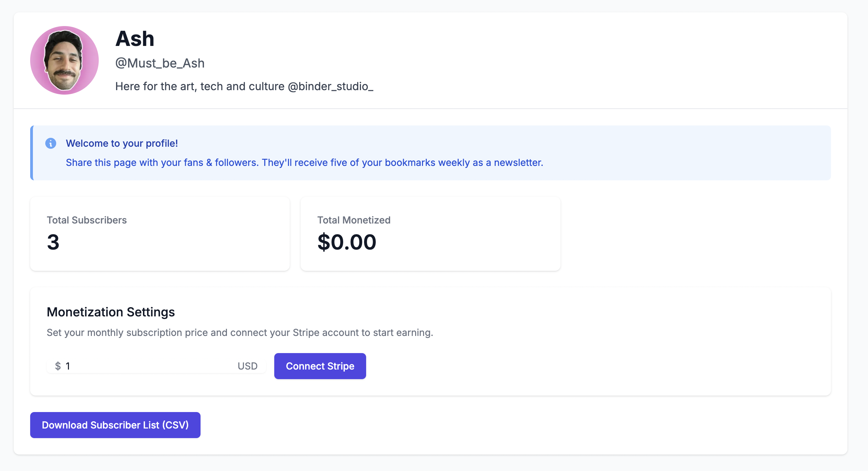Click the Monetization Settings heading
The image size is (868, 471).
pyautogui.click(x=111, y=312)
